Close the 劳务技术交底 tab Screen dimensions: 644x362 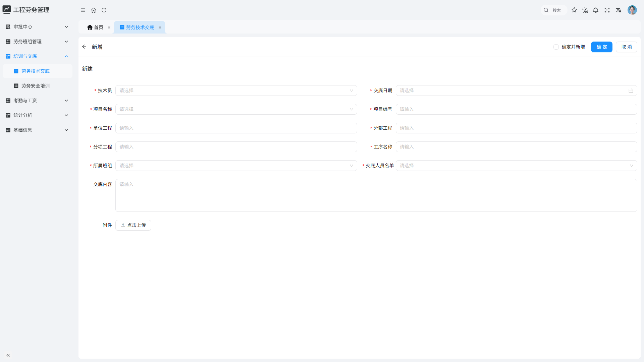click(x=160, y=27)
